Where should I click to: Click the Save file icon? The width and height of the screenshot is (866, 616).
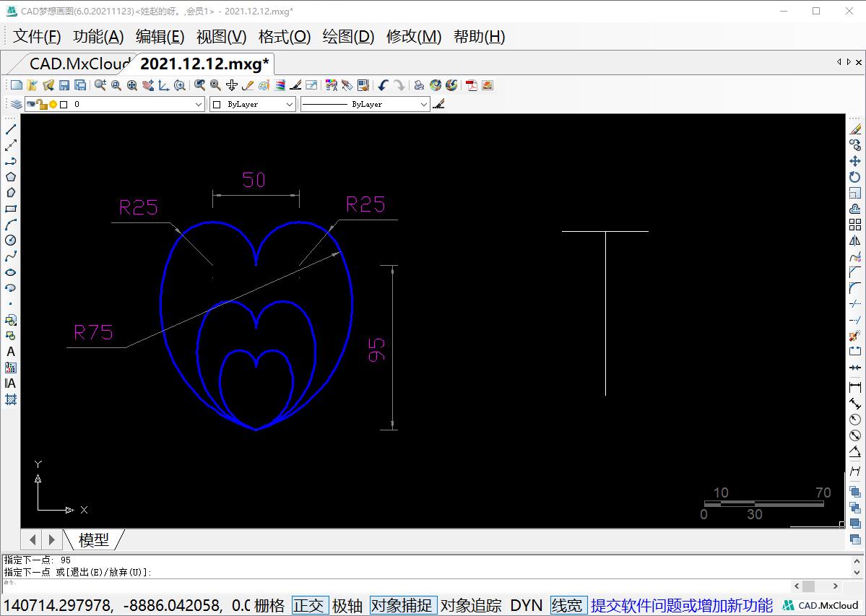(64, 85)
